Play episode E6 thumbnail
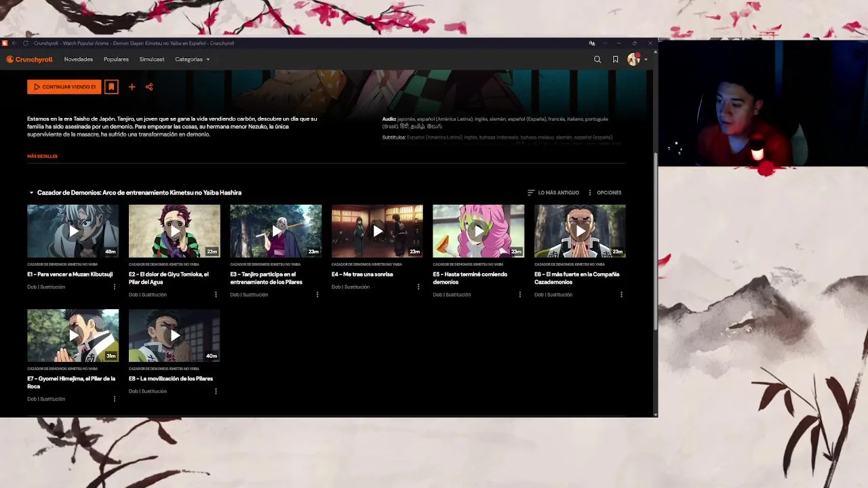Viewport: 868px width, 488px height. pos(580,231)
